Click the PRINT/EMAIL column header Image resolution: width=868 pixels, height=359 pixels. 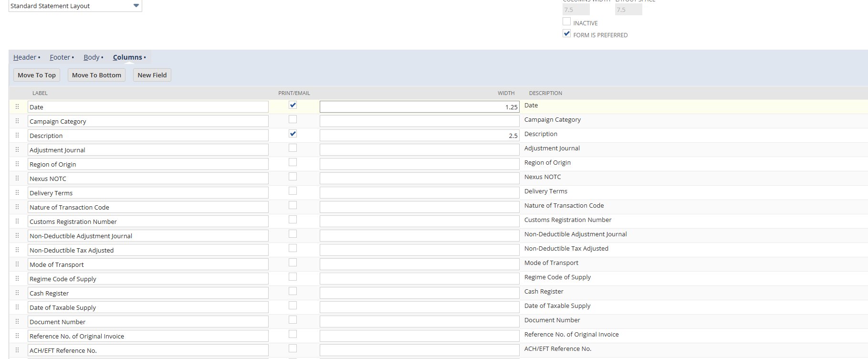tap(294, 93)
